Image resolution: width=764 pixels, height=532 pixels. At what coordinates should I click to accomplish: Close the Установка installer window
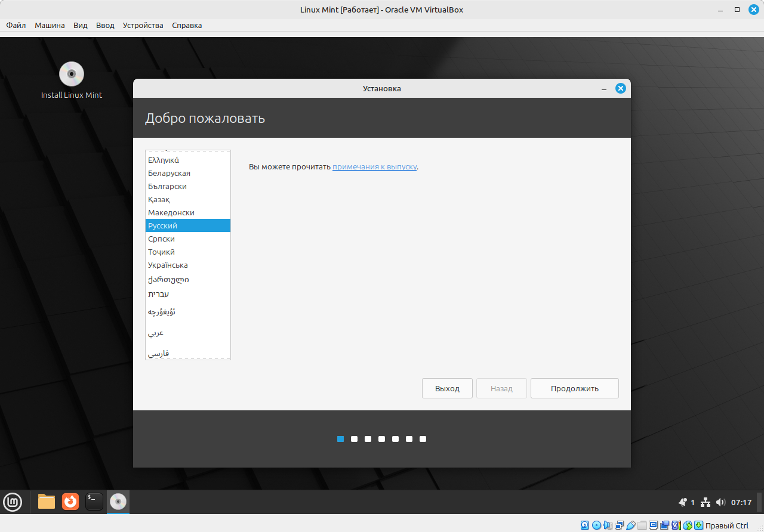pos(621,88)
